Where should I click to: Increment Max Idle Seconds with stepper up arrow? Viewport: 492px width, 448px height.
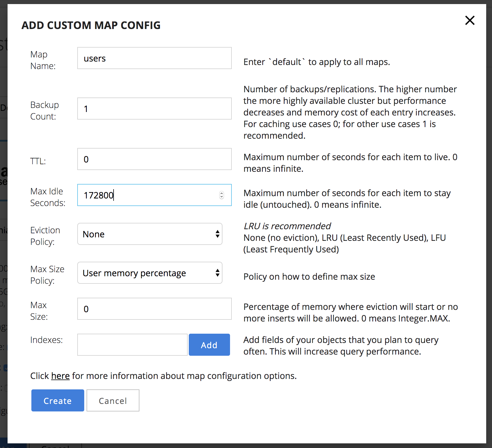[222, 193]
